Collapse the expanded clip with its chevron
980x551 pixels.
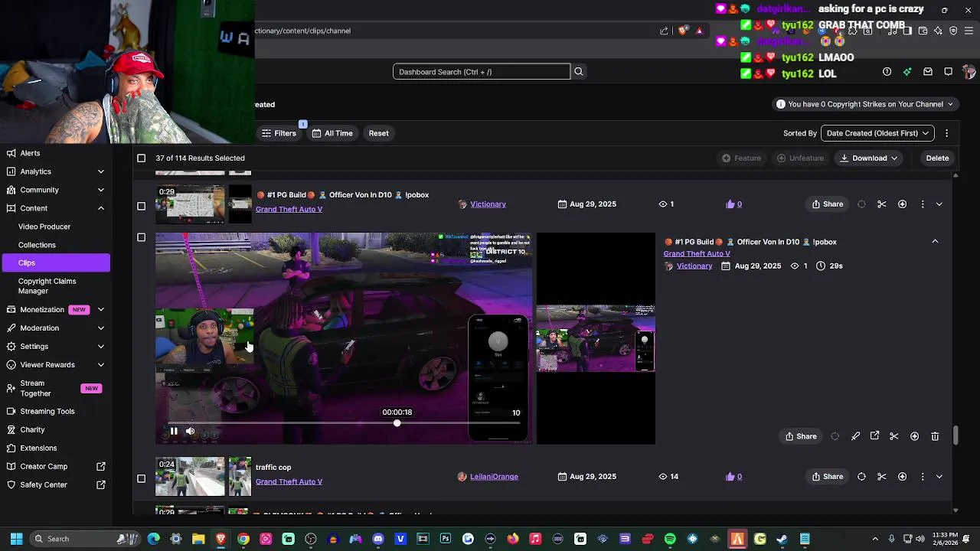pos(935,241)
